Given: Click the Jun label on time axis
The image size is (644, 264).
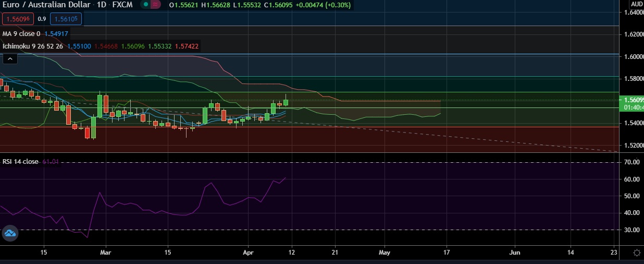Looking at the screenshot, I should tap(515, 252).
